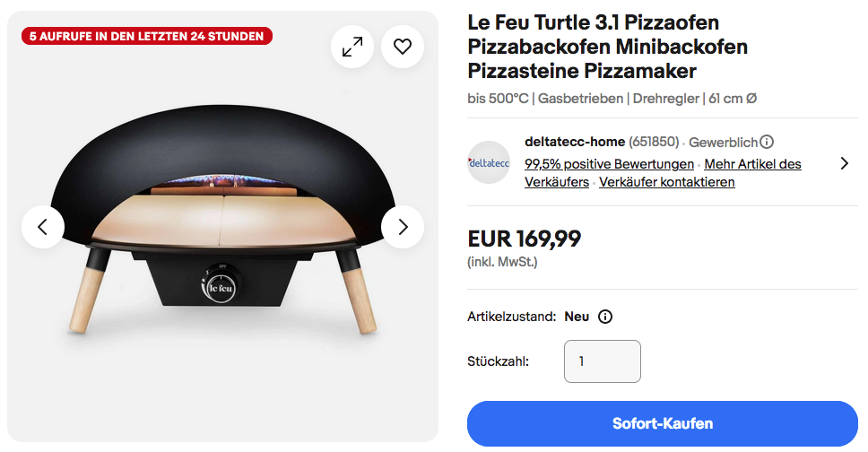Expand seller details with right chevron
This screenshot has height=452, width=868.
(844, 163)
